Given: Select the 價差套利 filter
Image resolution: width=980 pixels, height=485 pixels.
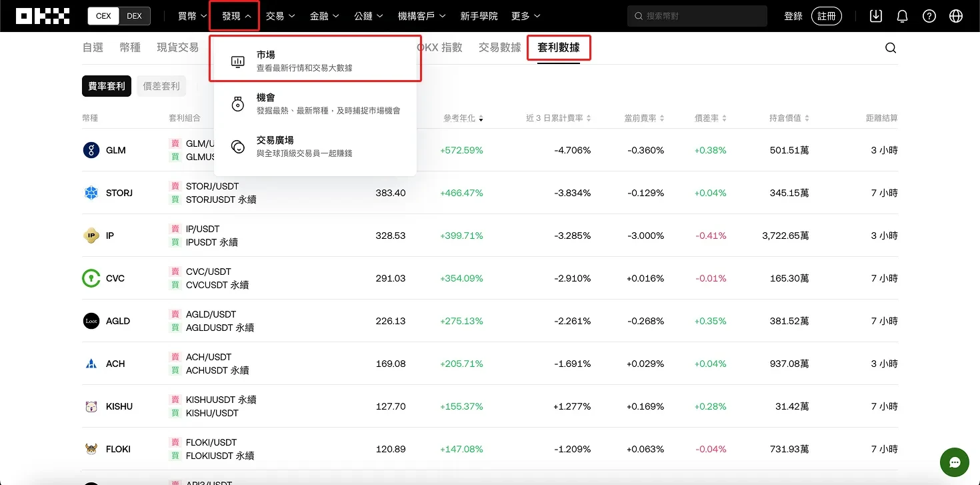Looking at the screenshot, I should click(x=161, y=86).
